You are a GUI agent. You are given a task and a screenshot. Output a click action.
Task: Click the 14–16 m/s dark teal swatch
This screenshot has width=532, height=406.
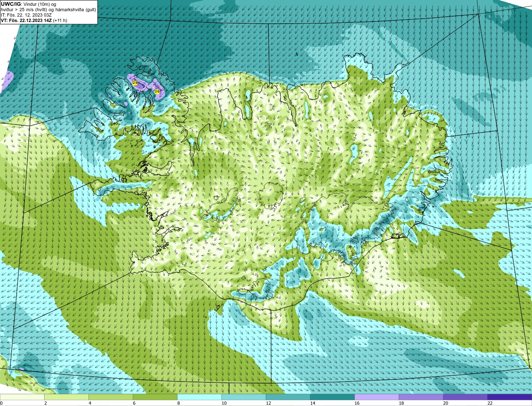click(332, 397)
